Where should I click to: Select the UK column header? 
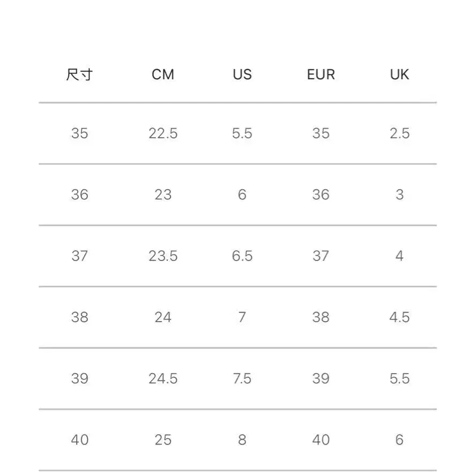(399, 75)
